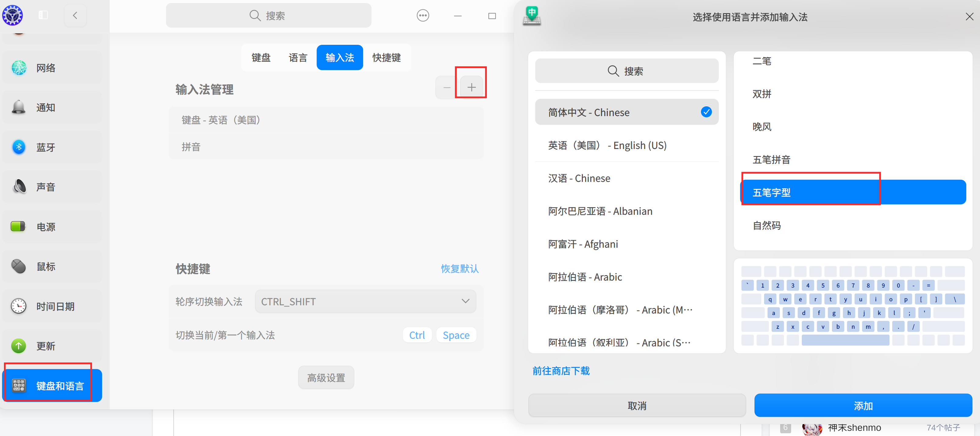The width and height of the screenshot is (980, 436).
Task: Expand the CTRL_SHIFT switching dropdown
Action: 365,301
